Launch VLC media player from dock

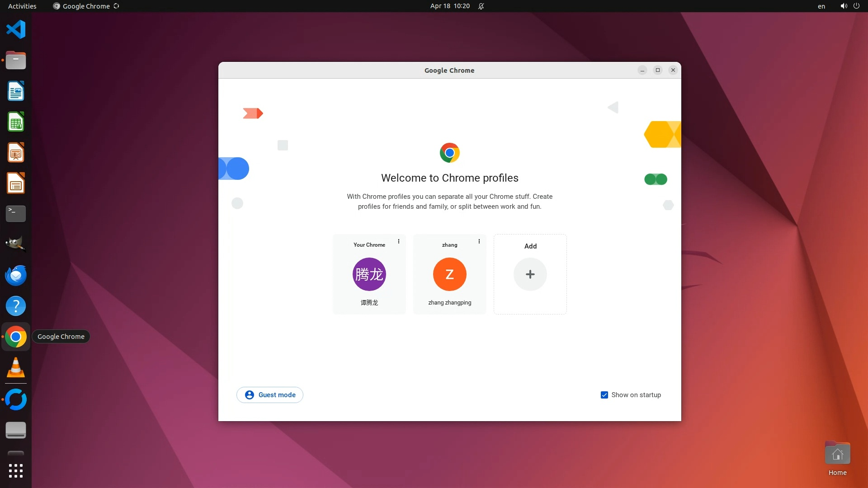coord(16,367)
